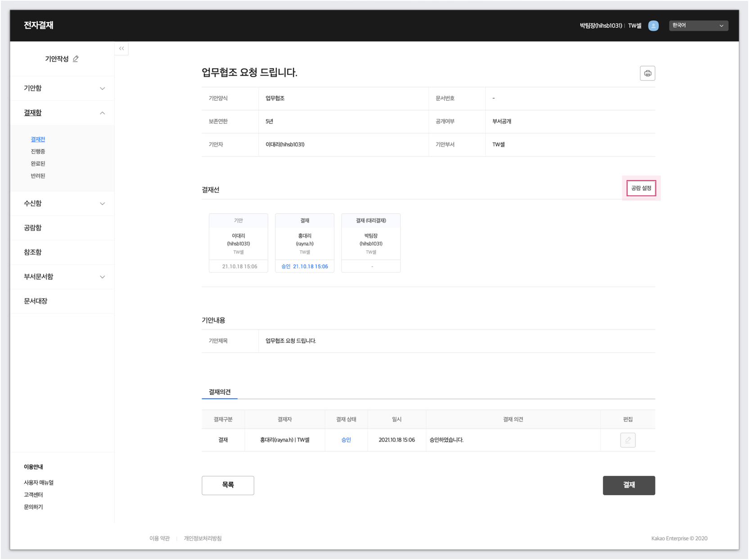Open 부서문서함 menu section
Screen dimensions: 749x560
(62, 277)
